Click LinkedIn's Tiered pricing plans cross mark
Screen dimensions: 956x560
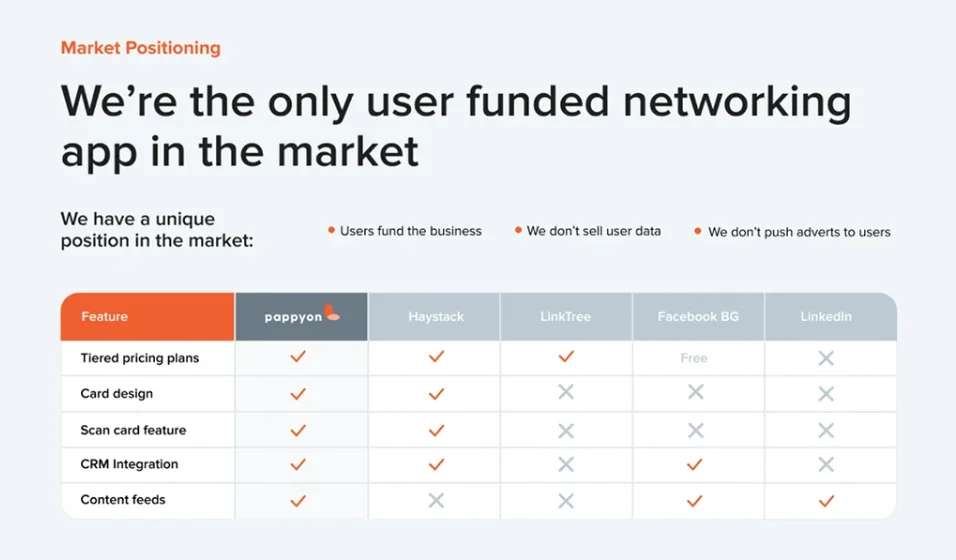click(826, 358)
